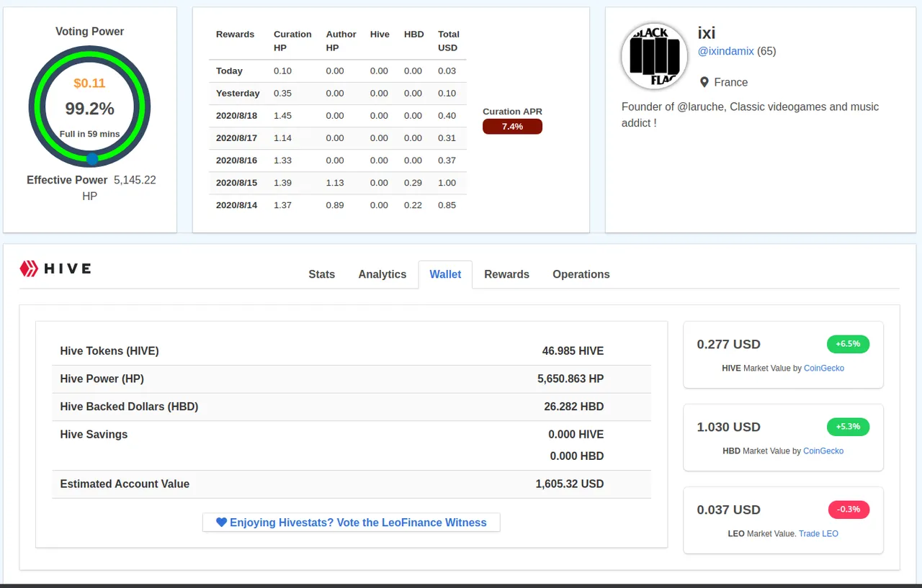
Task: Click the Hive Backed Dollars (HBD) label
Action: pos(129,407)
